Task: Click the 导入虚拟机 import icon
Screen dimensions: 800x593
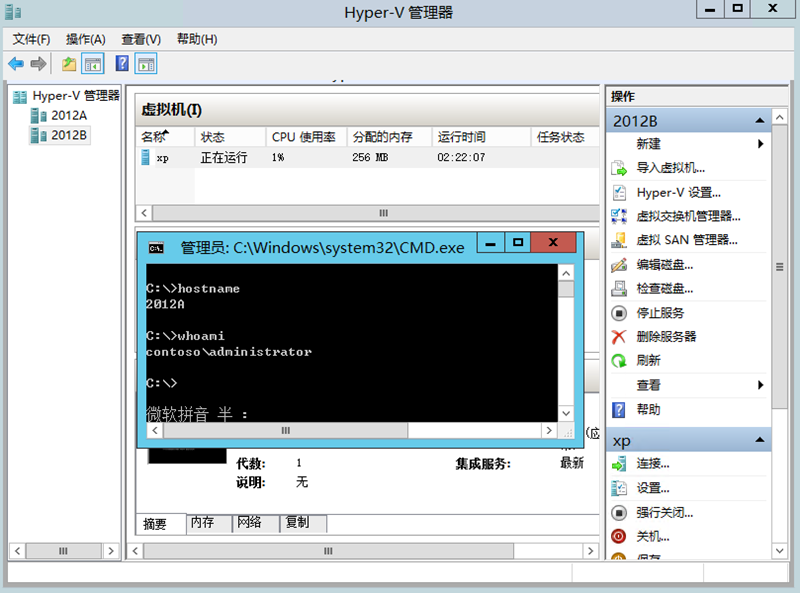Action: pyautogui.click(x=619, y=168)
